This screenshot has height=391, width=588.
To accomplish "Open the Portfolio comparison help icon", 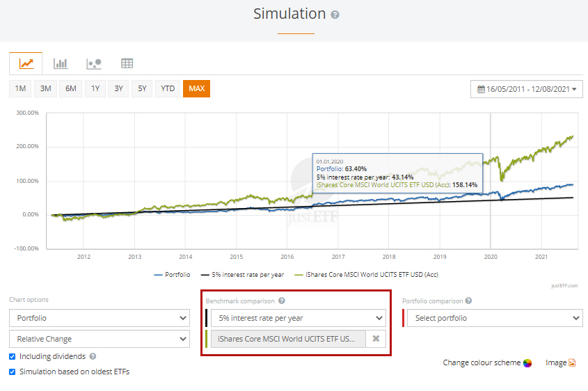I will [468, 301].
